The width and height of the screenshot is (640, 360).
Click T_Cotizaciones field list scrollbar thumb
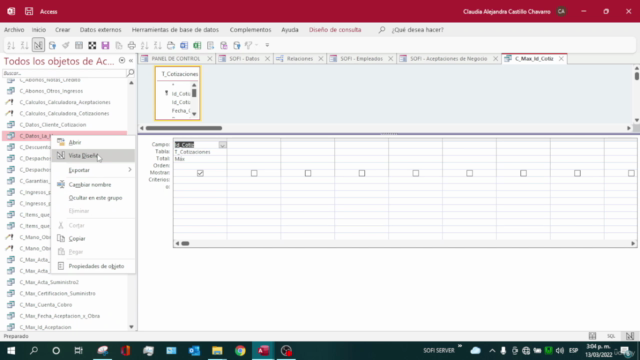click(194, 93)
